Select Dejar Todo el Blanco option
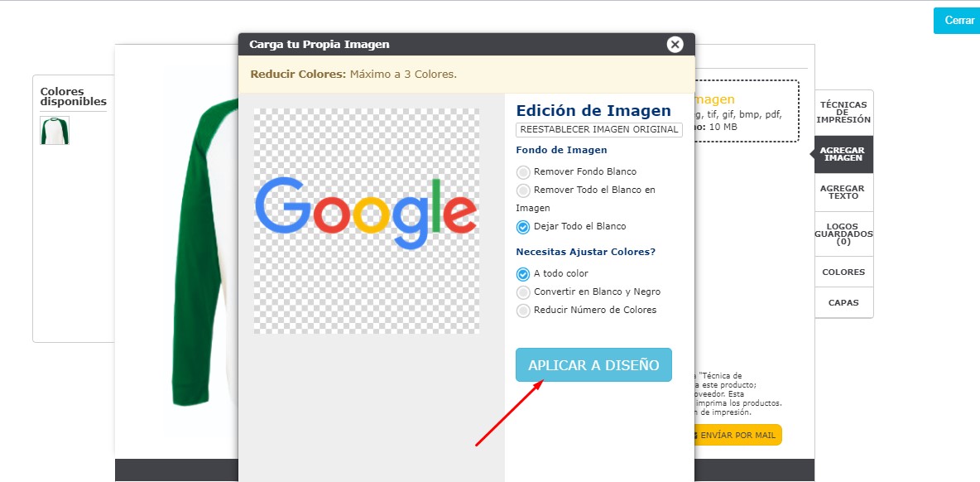 point(523,227)
